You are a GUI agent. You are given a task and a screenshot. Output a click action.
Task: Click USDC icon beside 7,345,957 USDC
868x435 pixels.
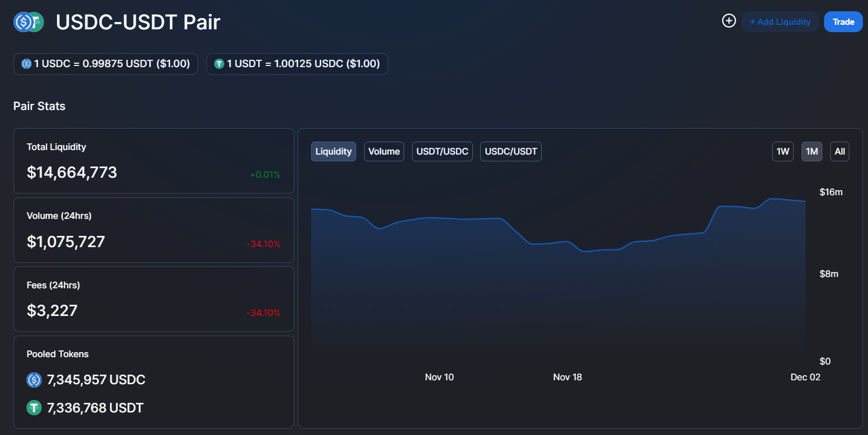click(x=34, y=380)
